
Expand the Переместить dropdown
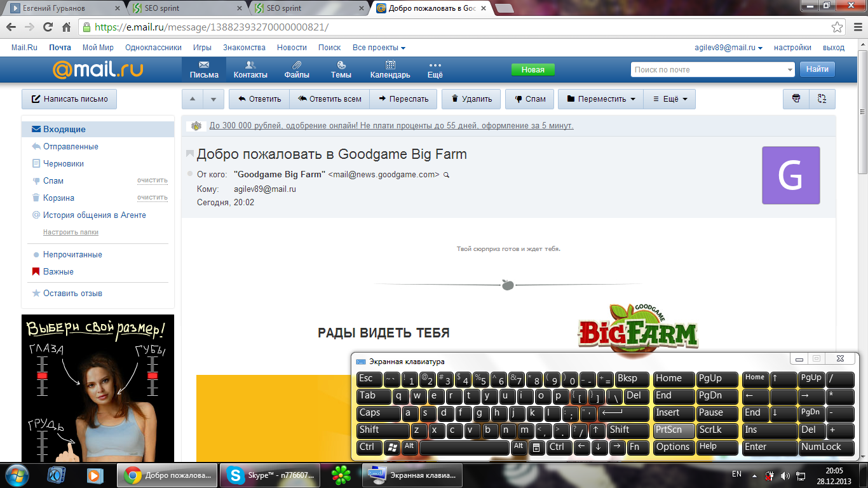pyautogui.click(x=600, y=99)
